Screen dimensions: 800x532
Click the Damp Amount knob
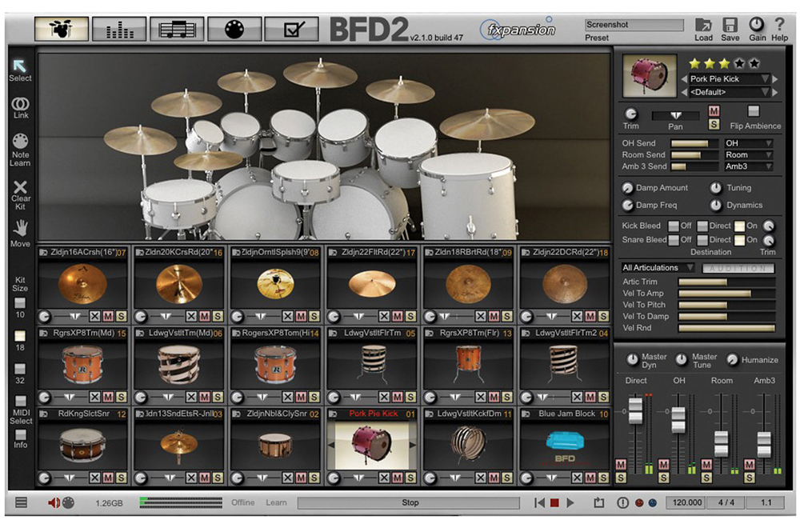(x=627, y=188)
